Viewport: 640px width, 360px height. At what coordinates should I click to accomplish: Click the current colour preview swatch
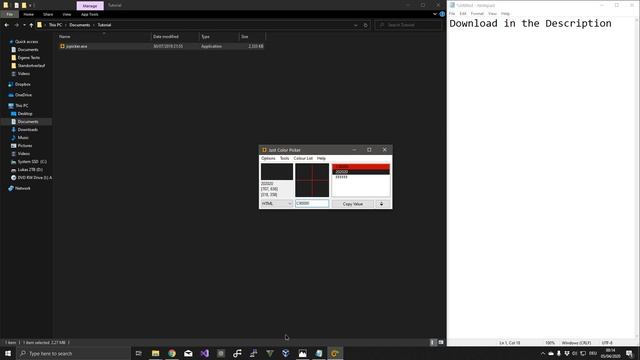[x=277, y=172]
